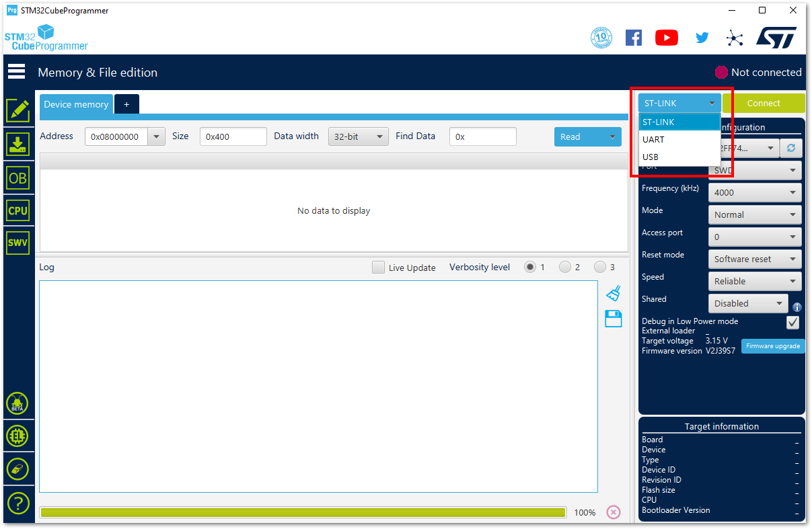Choose ST-LINK from interface list
812x529 pixels.
(679, 122)
